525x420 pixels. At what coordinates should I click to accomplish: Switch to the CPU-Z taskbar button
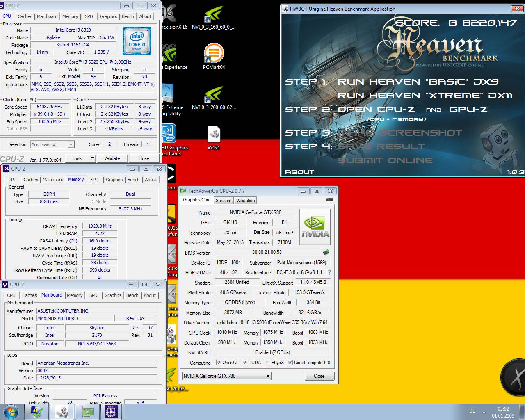(112, 412)
